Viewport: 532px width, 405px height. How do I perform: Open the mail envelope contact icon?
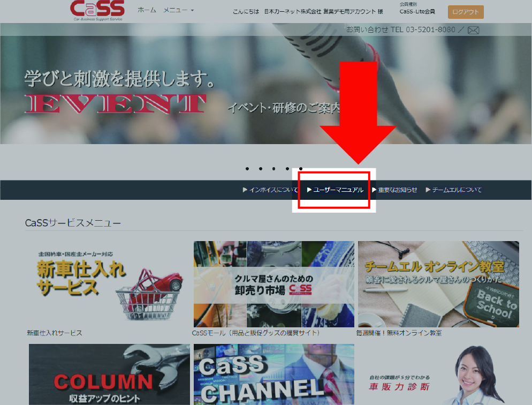point(473,30)
